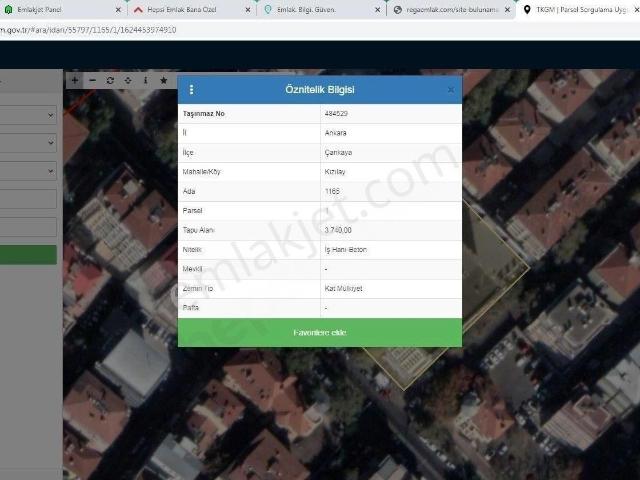Screen dimensions: 640x480
Task: Click the Öznitelik Bilgisi dialog title
Action: [x=320, y=89]
